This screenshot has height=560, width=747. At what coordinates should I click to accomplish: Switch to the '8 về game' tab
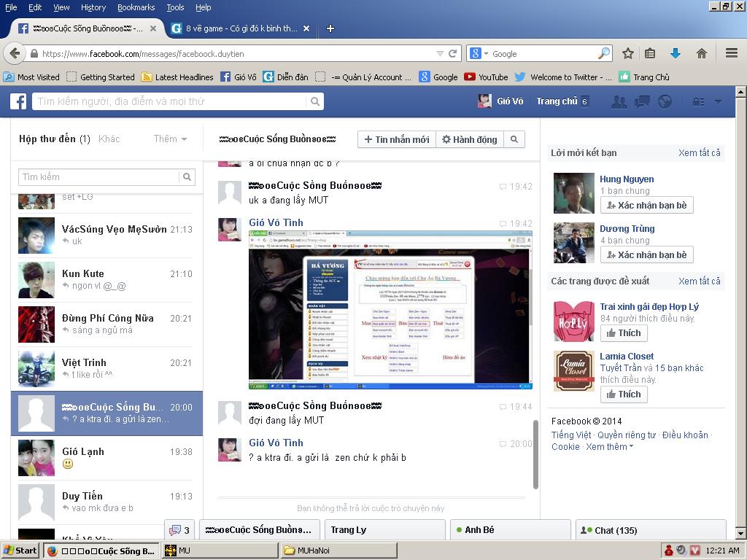click(241, 28)
